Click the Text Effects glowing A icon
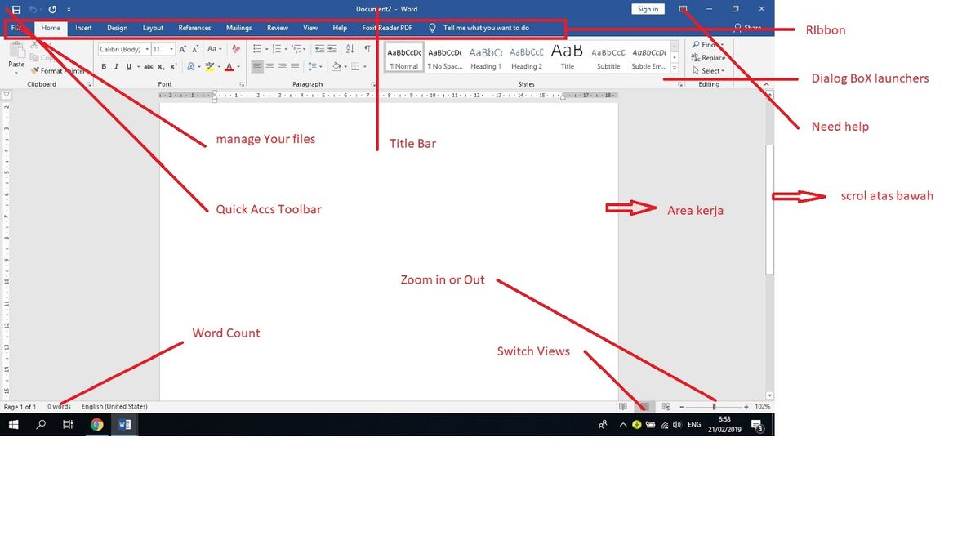Screen dimensions: 980x545 click(x=190, y=67)
